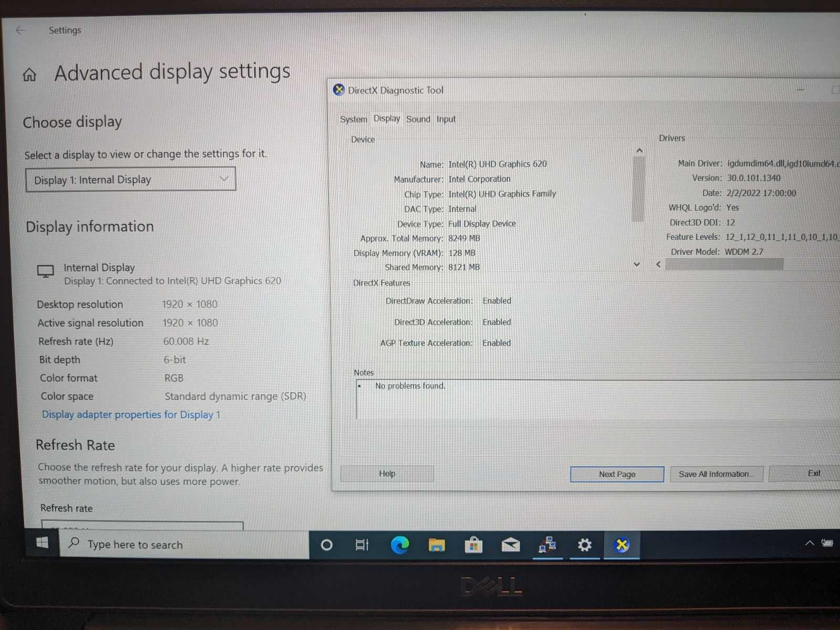Image resolution: width=840 pixels, height=630 pixels.
Task: Click the WHQL Logo'd Yes value
Action: [x=732, y=207]
